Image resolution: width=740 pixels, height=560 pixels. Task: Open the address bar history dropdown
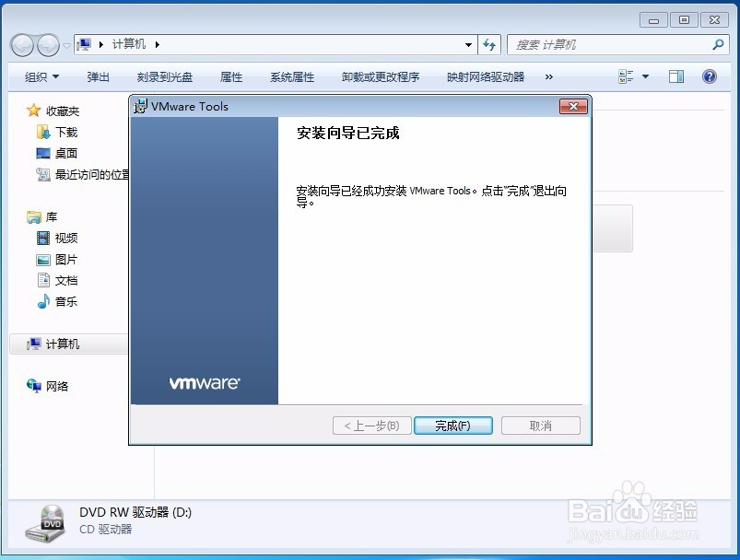click(x=468, y=45)
